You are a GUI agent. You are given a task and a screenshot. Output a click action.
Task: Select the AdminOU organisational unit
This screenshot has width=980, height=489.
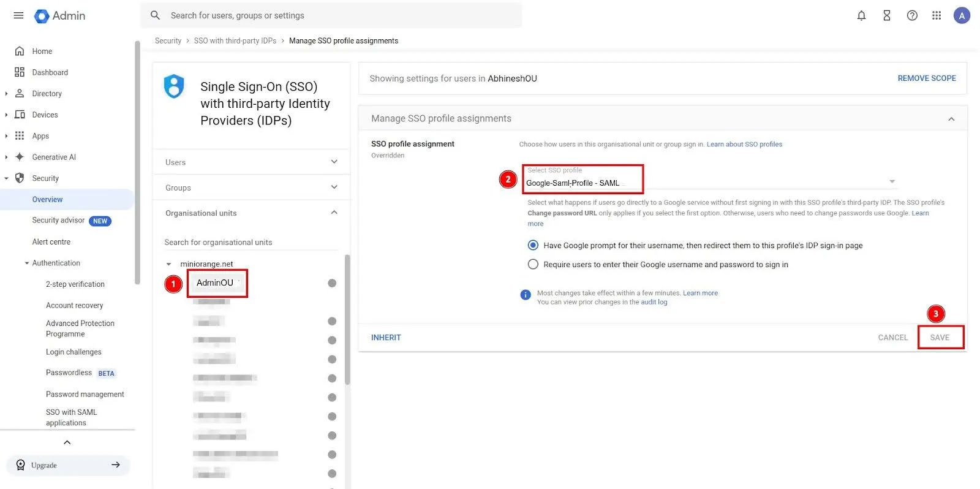(x=214, y=283)
